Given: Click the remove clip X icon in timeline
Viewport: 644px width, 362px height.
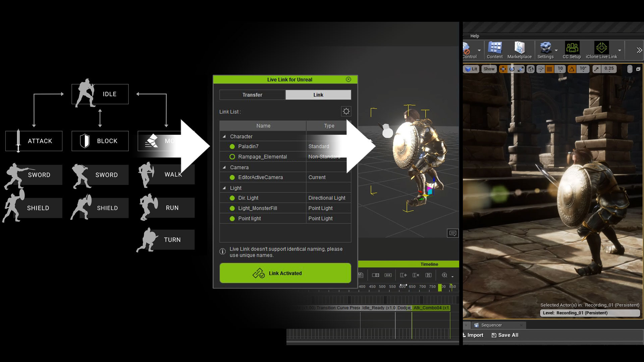Looking at the screenshot, I should (416, 275).
